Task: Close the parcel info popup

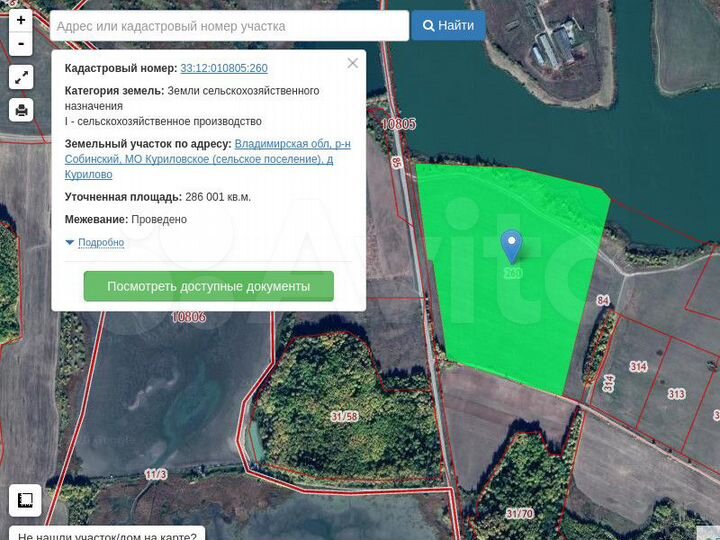Action: click(x=352, y=63)
